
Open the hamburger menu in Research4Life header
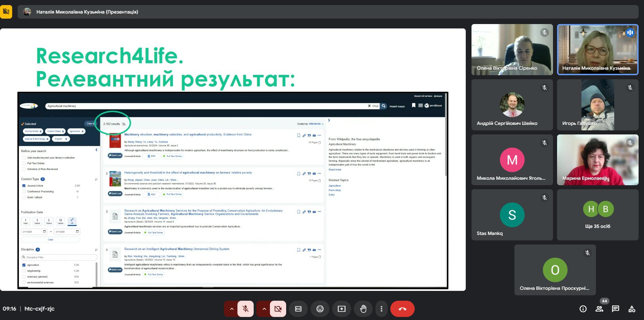click(x=420, y=105)
